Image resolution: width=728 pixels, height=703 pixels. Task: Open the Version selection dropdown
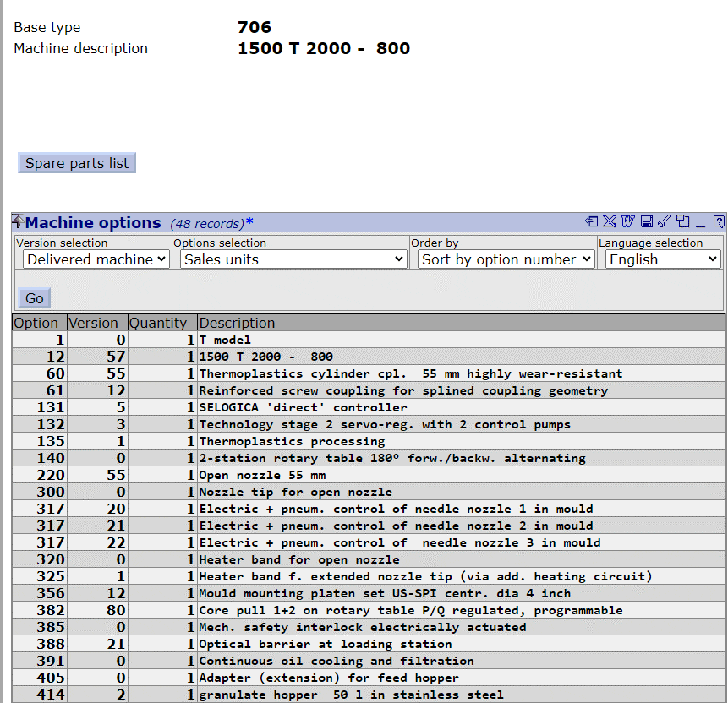point(96,259)
